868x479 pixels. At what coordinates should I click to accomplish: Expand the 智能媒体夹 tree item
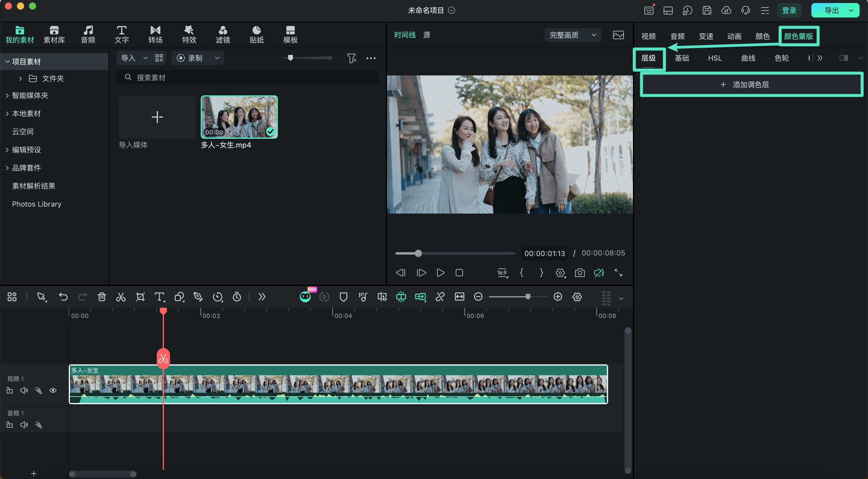(x=8, y=95)
